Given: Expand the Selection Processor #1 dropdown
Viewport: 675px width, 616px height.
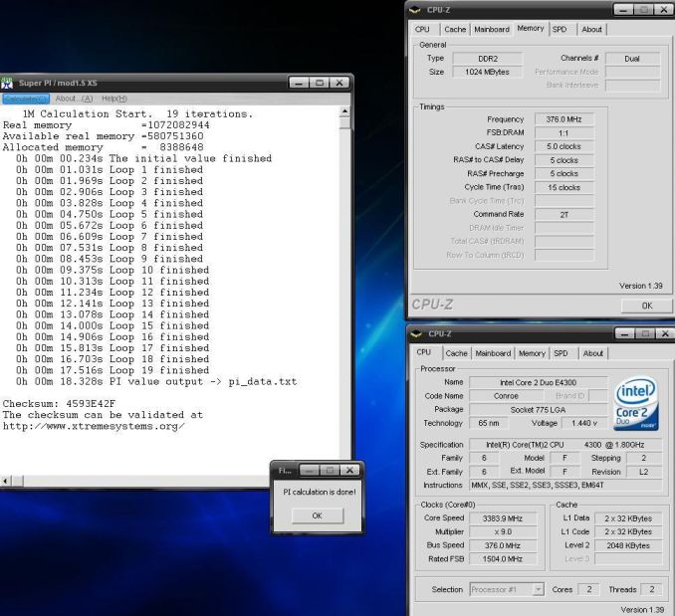Looking at the screenshot, I should tap(539, 589).
